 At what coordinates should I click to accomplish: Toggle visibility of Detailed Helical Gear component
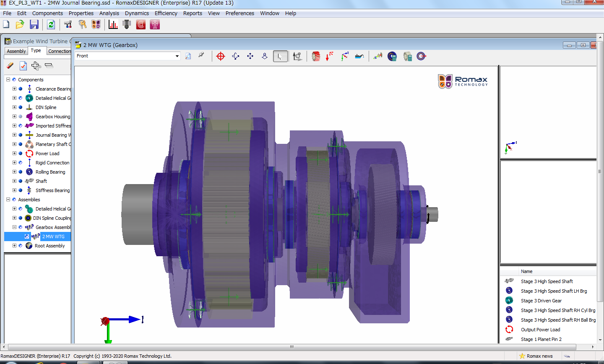20,98
